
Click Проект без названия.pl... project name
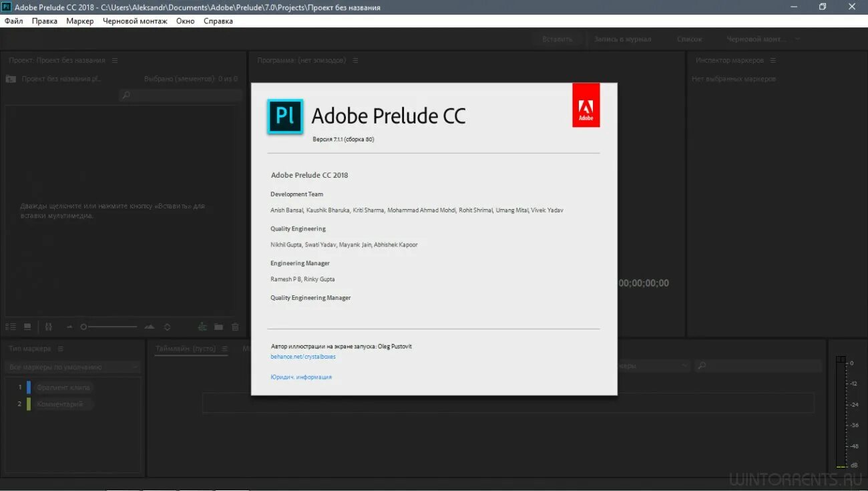point(61,79)
